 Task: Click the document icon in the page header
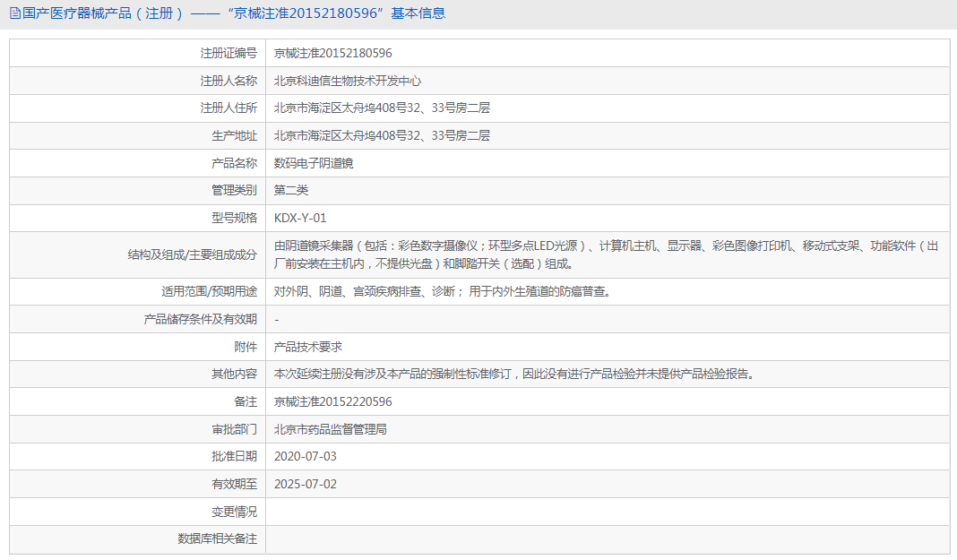(14, 13)
